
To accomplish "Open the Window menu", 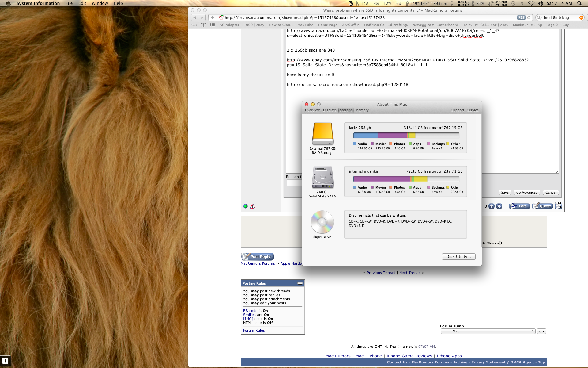I will click(100, 3).
